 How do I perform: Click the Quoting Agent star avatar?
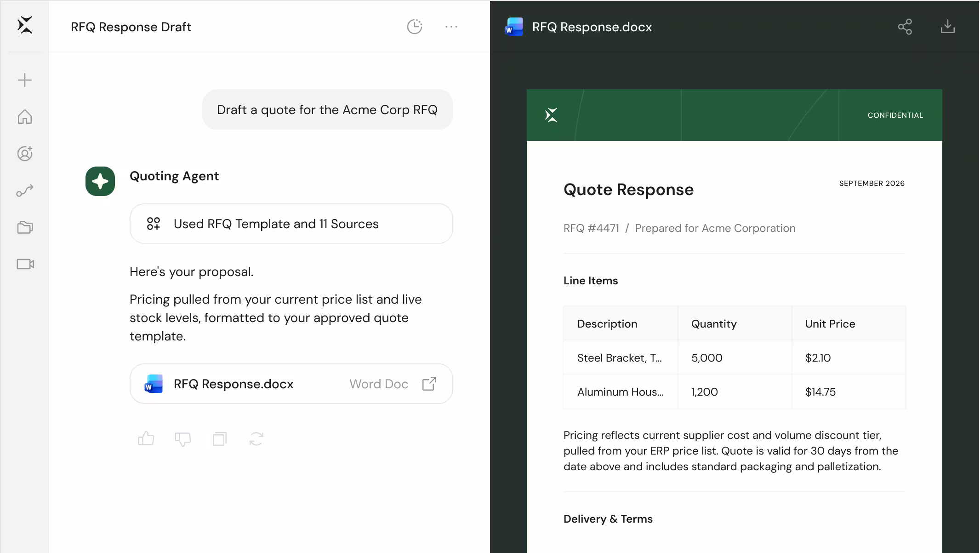pos(100,181)
